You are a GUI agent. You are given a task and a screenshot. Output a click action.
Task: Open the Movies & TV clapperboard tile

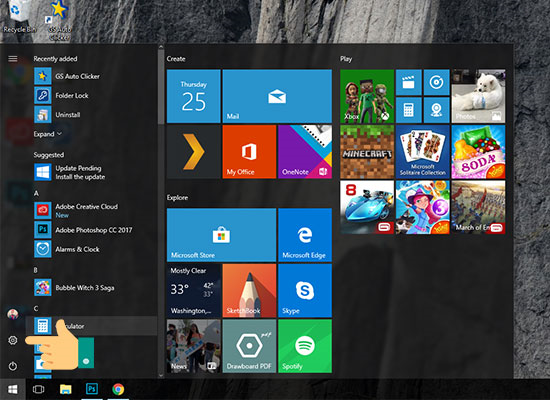pyautogui.click(x=409, y=82)
